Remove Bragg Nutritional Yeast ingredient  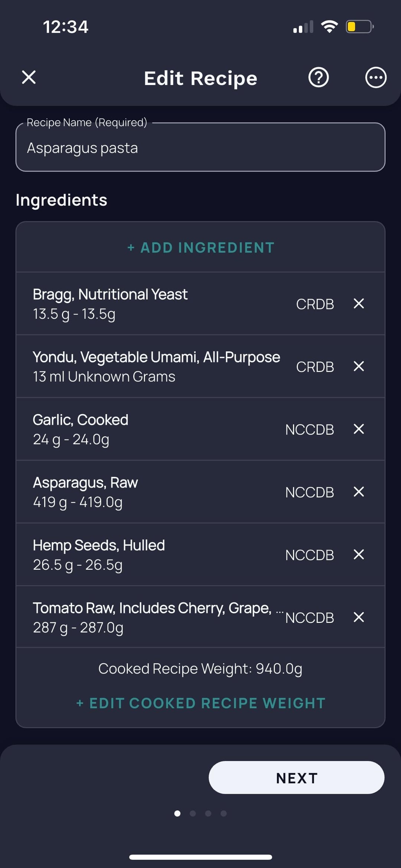click(x=359, y=303)
